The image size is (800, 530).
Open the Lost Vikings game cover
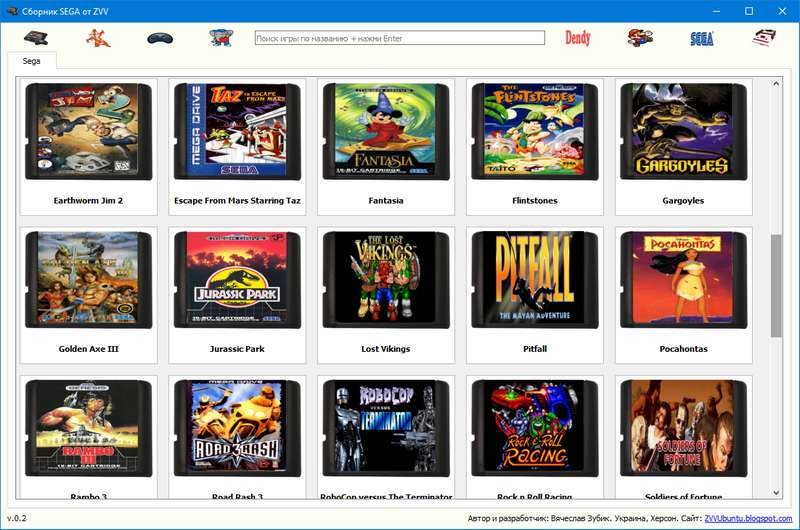point(386,278)
